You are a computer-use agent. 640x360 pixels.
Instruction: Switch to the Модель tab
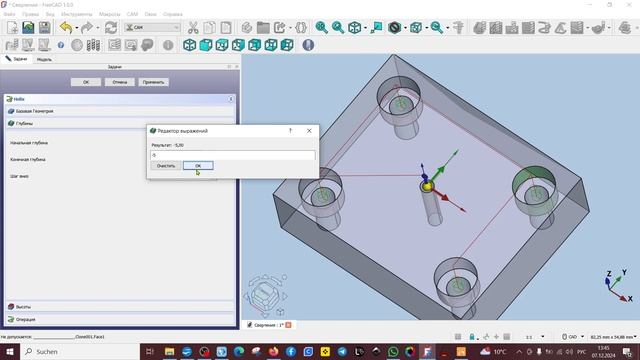click(x=44, y=59)
